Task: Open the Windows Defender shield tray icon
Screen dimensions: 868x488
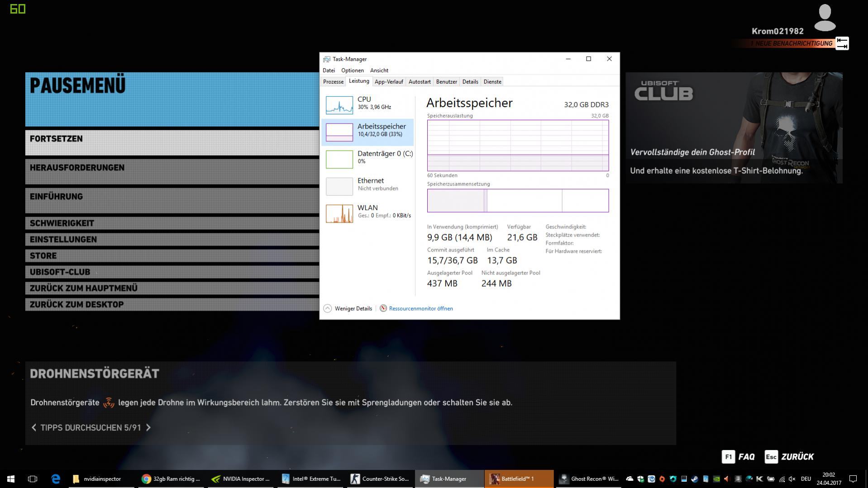Action: point(641,479)
